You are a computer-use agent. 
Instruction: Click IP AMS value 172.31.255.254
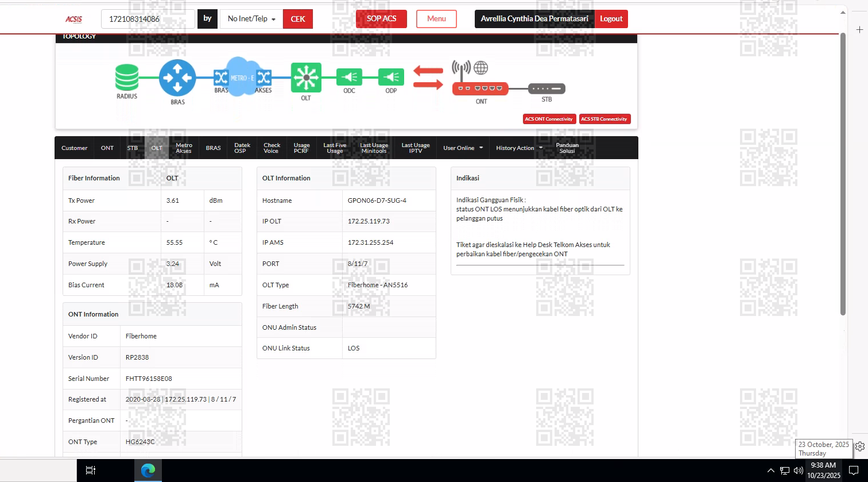coord(370,242)
